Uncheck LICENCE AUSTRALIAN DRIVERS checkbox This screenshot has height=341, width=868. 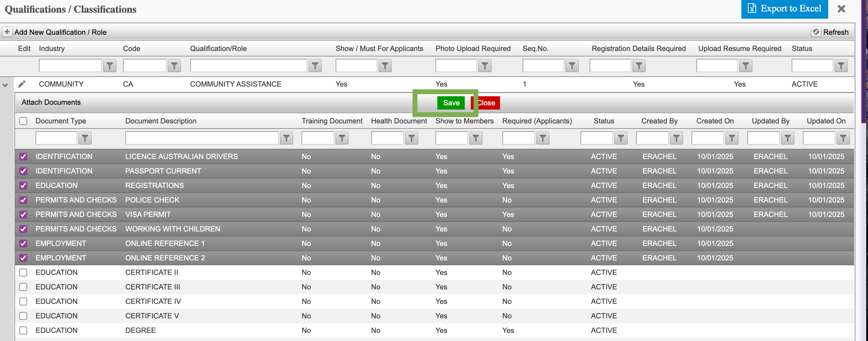point(23,157)
